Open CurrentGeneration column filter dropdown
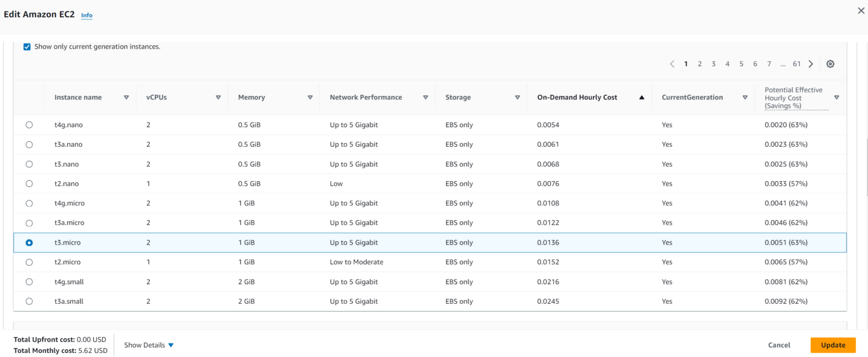The width and height of the screenshot is (868, 357). coord(745,97)
